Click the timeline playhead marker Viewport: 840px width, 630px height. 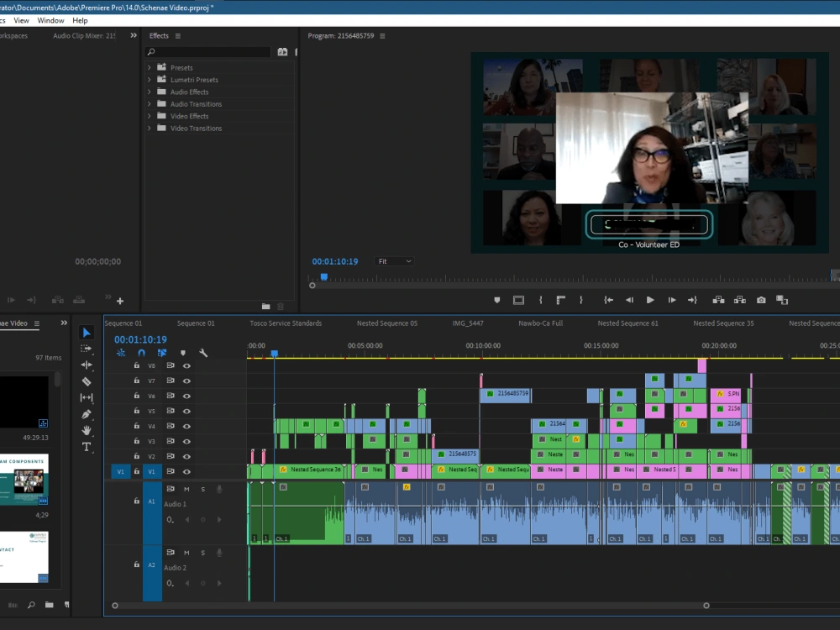click(275, 354)
